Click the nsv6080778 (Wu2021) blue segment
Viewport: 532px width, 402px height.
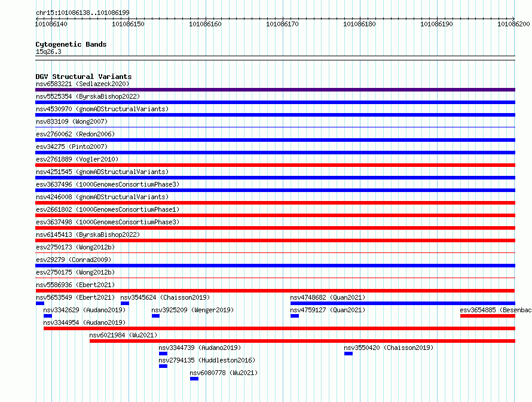[x=194, y=379]
